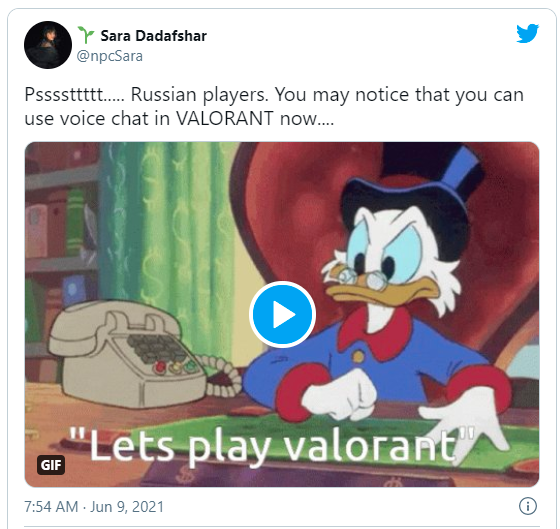
Task: Open the tweet info circle icon
Action: (x=528, y=506)
